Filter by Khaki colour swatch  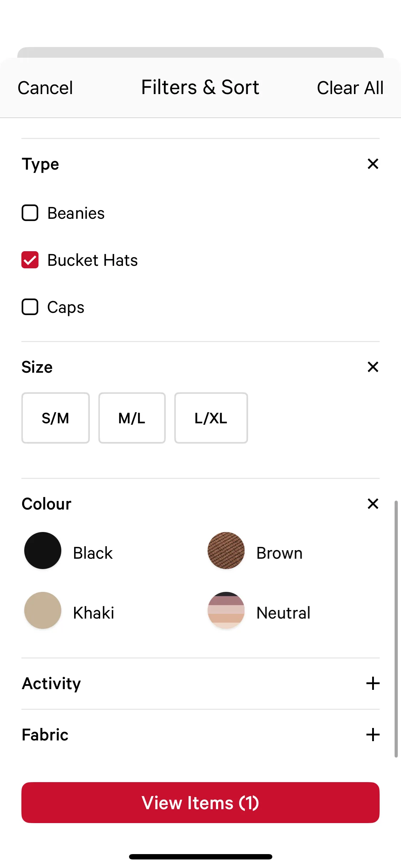coord(43,610)
